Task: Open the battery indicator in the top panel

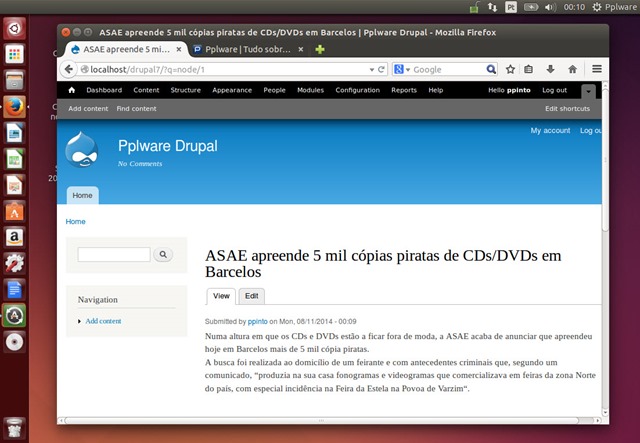Action: coord(531,7)
